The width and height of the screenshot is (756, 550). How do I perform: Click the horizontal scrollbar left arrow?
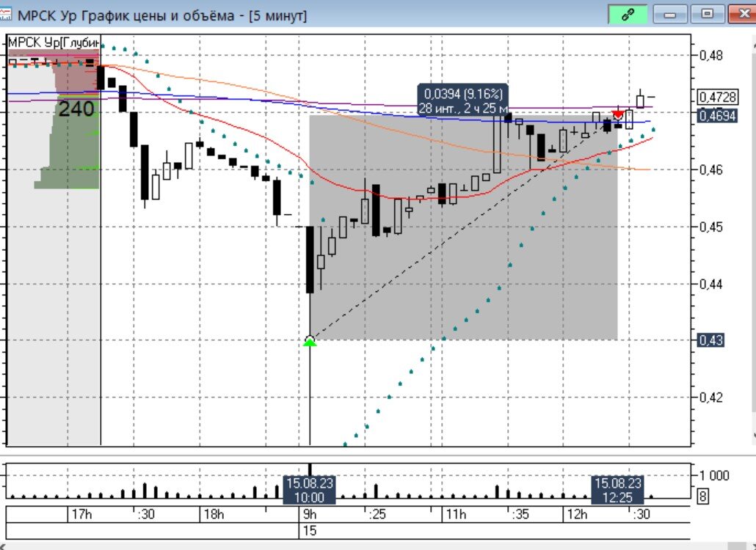pos(4,546)
